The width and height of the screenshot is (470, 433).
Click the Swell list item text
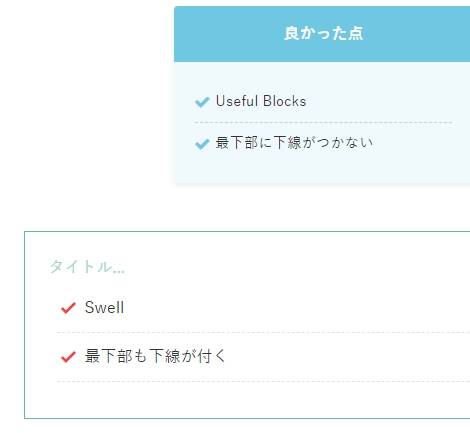point(104,307)
